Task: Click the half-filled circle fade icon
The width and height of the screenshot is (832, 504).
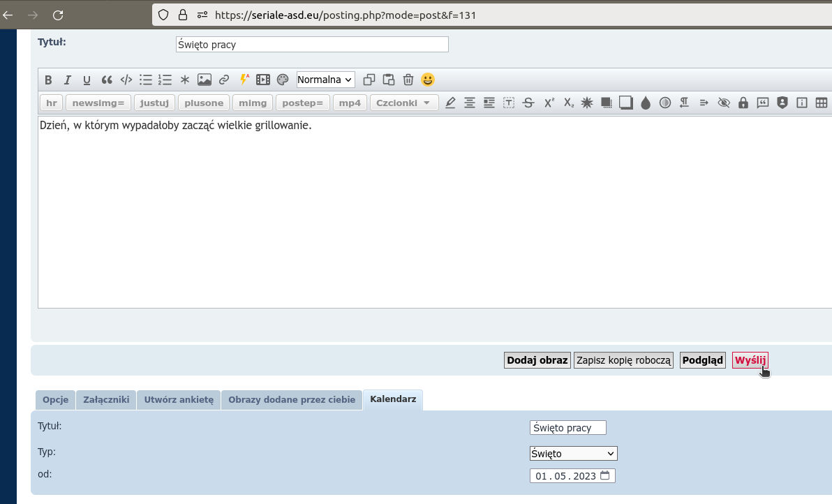Action: (665, 103)
